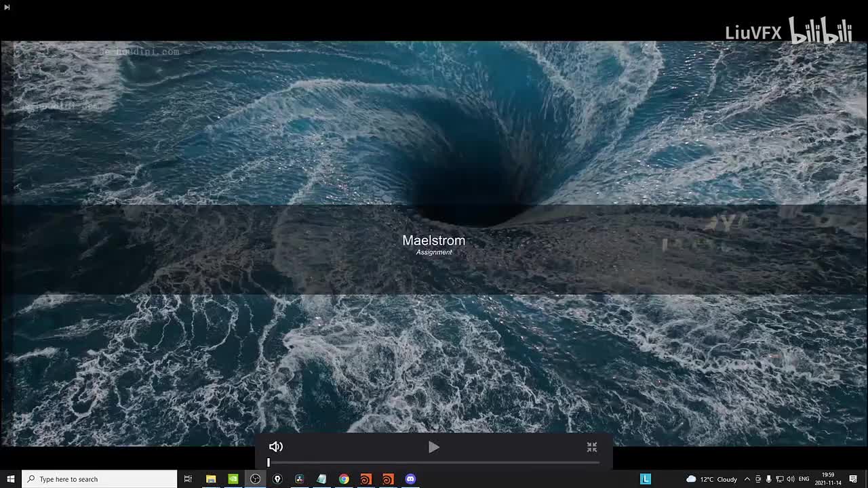Open the Windows Start menu
Screen dimensions: 868x488
click(x=11, y=479)
